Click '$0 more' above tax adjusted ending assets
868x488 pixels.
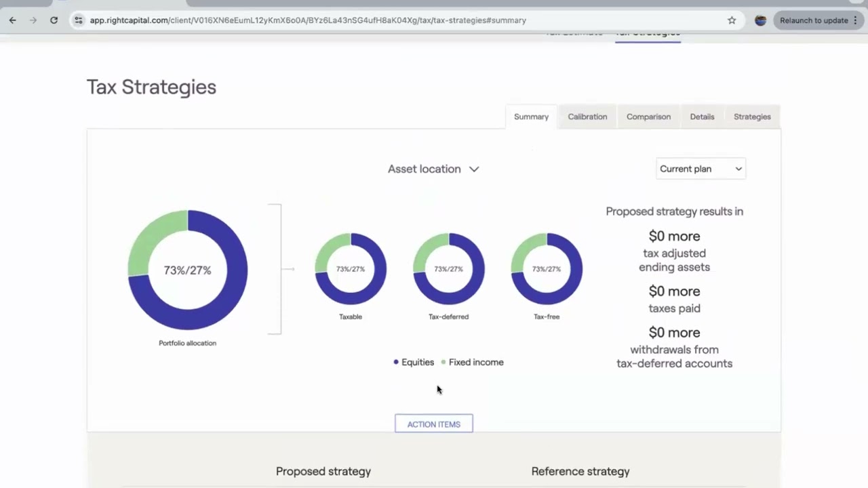coord(674,236)
